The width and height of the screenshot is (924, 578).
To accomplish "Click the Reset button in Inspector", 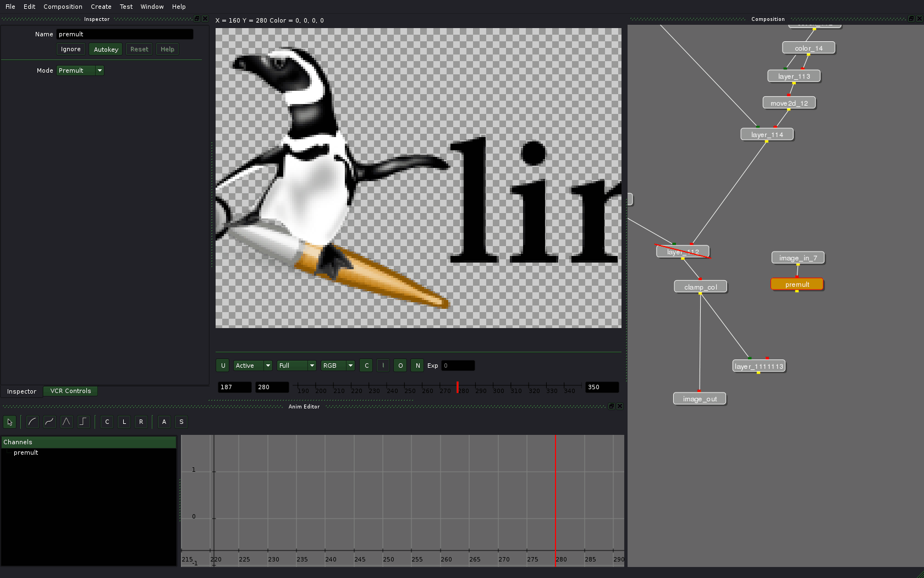I will click(139, 50).
